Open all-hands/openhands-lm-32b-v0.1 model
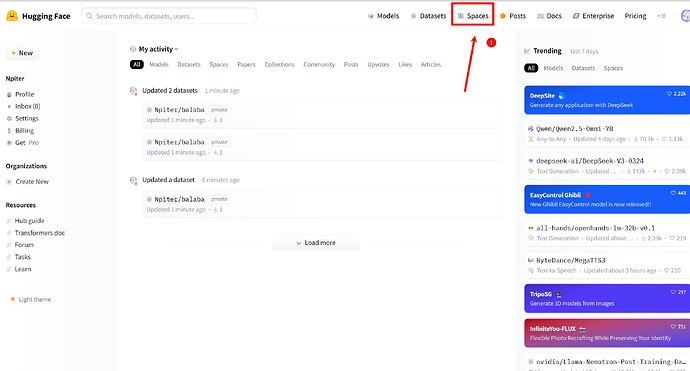Screen dimensions: 690x371 (607, 233)
